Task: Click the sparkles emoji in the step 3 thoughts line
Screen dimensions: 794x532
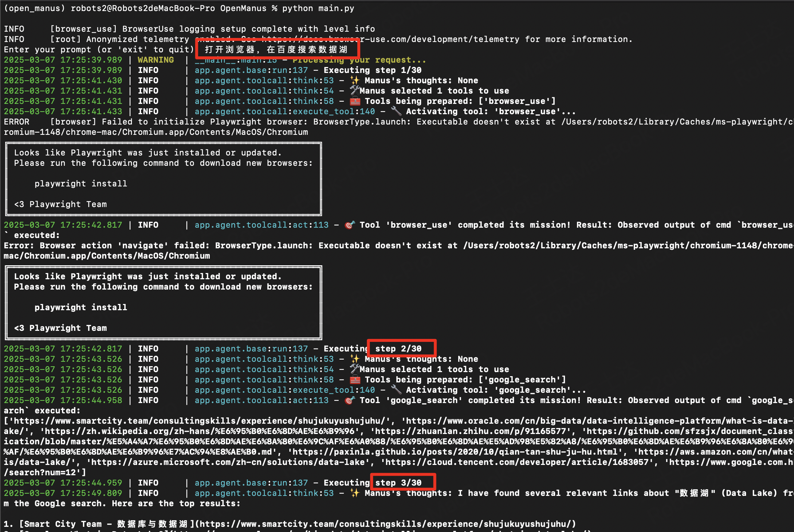Action: coord(355,493)
